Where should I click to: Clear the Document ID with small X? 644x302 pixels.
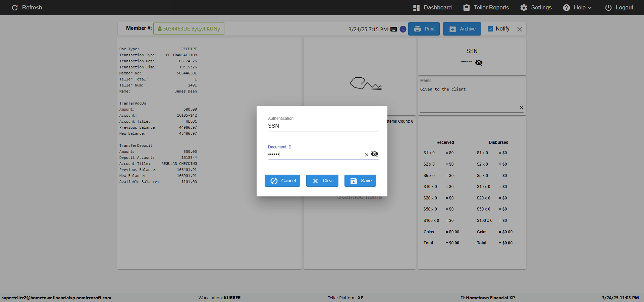coord(367,155)
